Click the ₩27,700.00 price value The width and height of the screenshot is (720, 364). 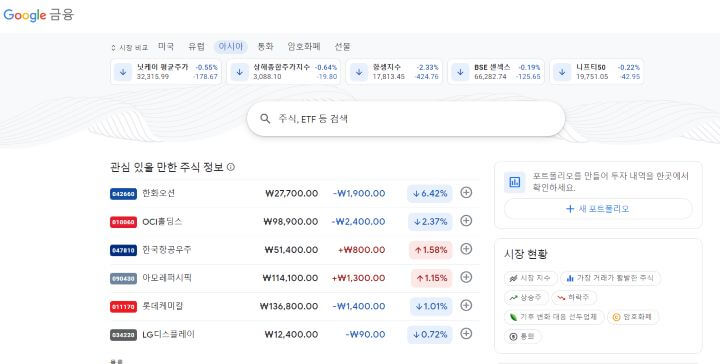292,194
